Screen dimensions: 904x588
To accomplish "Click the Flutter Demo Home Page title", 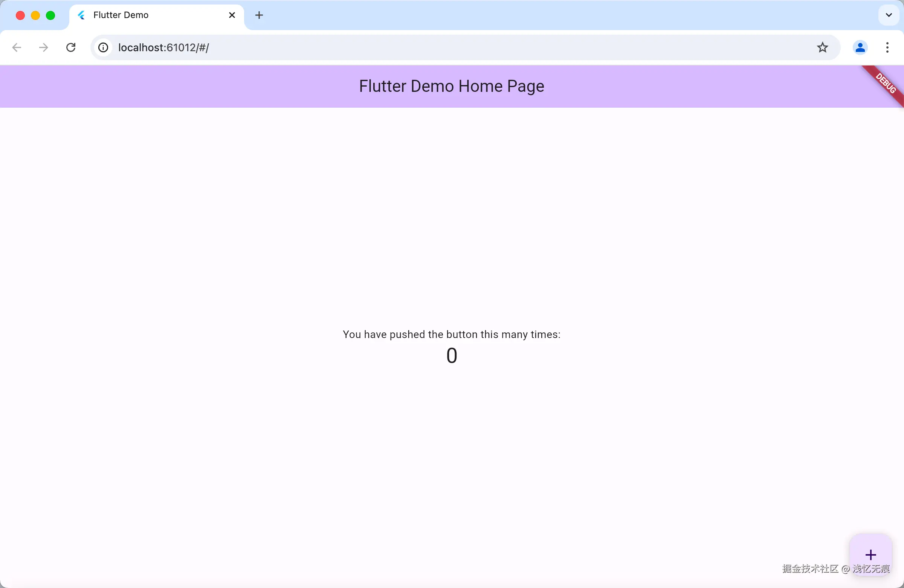I will tap(452, 86).
